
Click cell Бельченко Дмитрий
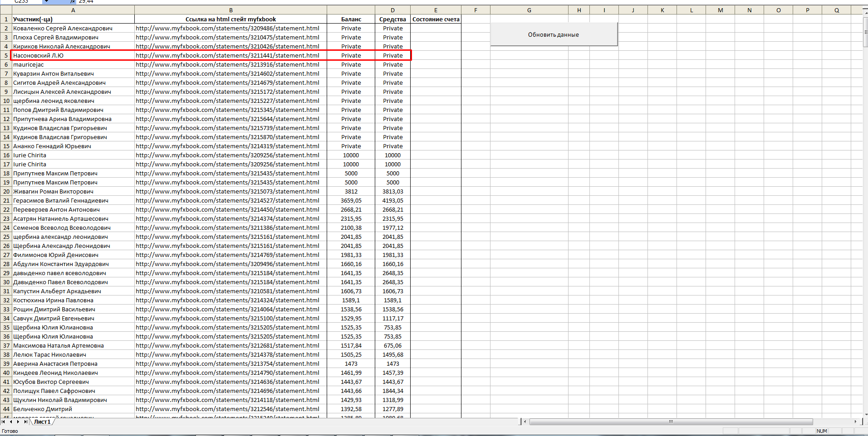pos(73,409)
